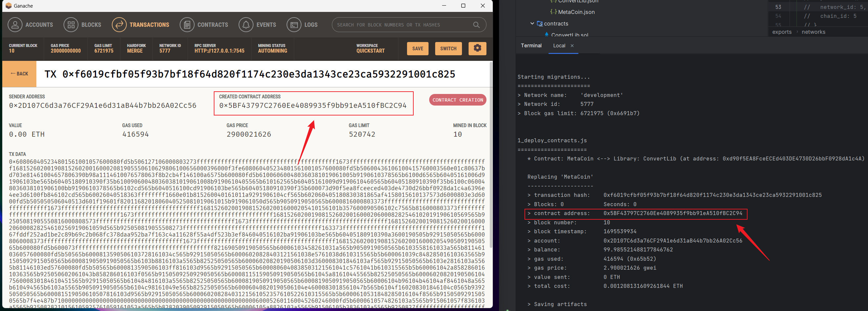Screen dimensions: 868x311
Task: Click the transaction hash in the terminal
Action: click(x=712, y=195)
